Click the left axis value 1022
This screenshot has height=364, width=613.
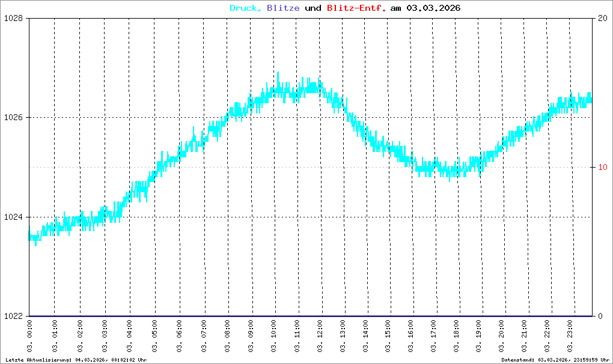(14, 317)
